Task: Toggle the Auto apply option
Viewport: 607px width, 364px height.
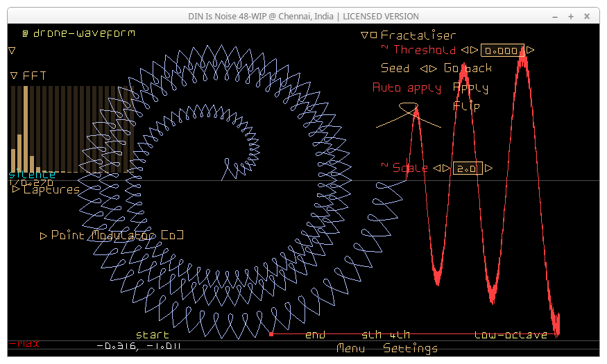Action: pos(407,88)
